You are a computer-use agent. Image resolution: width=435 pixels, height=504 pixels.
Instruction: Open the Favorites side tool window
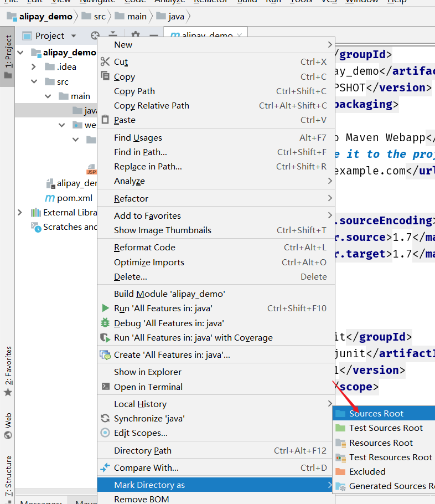pyautogui.click(x=8, y=371)
